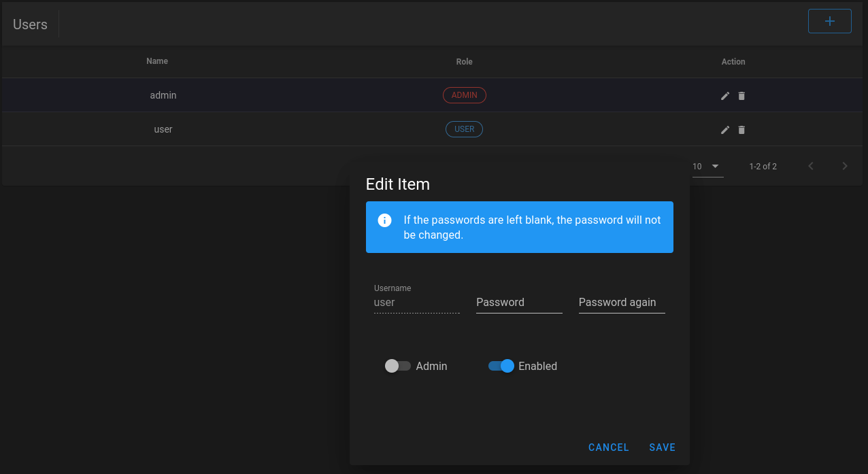Select the Name column header
This screenshot has height=474, width=868.
pos(157,61)
